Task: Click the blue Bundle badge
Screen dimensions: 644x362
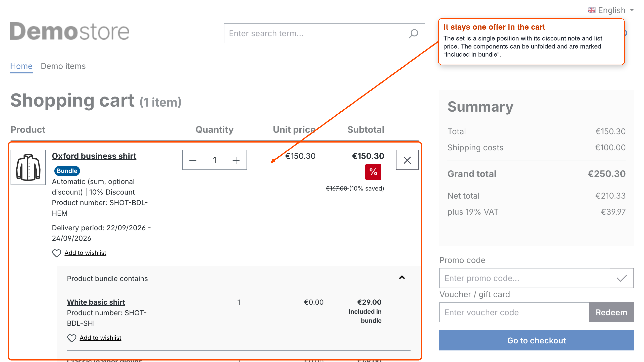Action: [x=67, y=171]
